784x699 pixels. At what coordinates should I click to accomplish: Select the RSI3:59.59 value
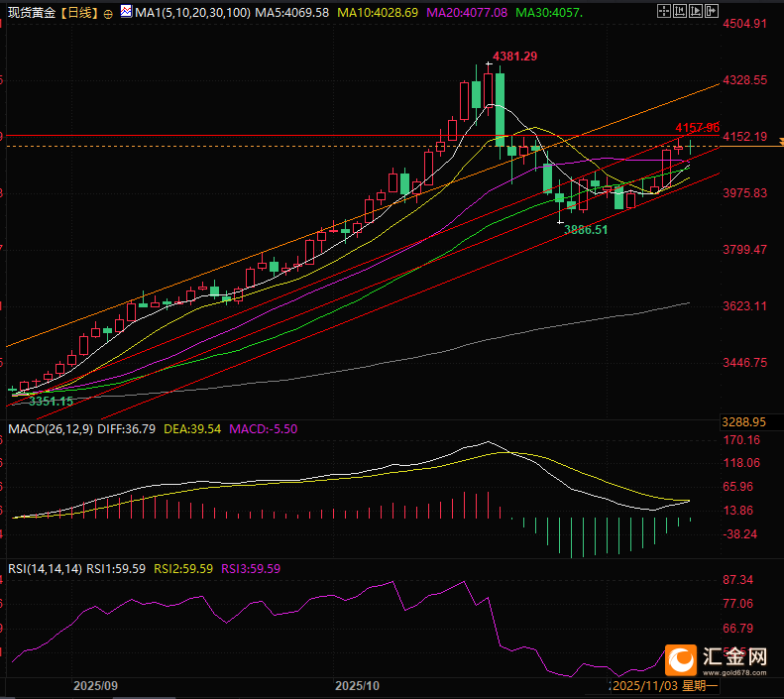coord(251,569)
